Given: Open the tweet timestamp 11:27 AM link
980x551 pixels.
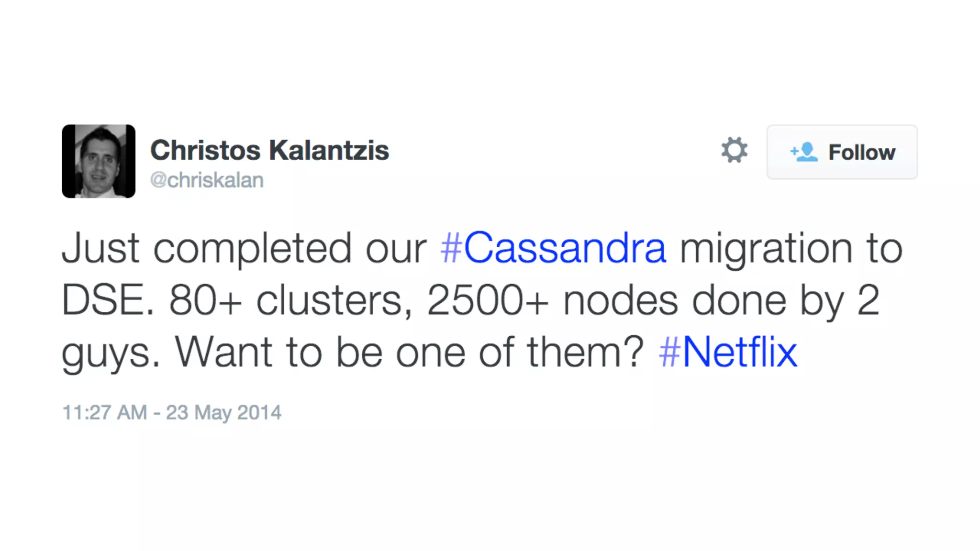Looking at the screenshot, I should coord(104,412).
